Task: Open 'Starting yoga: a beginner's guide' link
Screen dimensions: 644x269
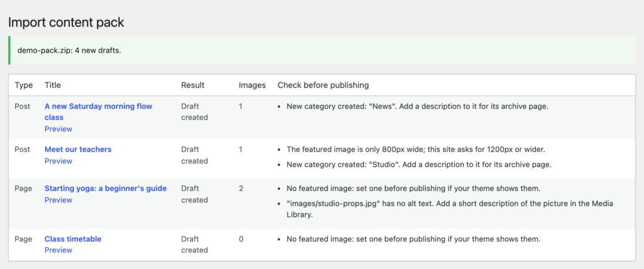Action: coord(106,189)
